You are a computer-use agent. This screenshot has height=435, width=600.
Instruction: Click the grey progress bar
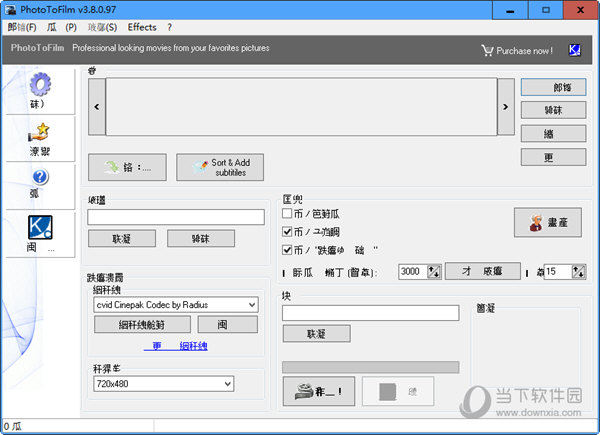click(370, 367)
